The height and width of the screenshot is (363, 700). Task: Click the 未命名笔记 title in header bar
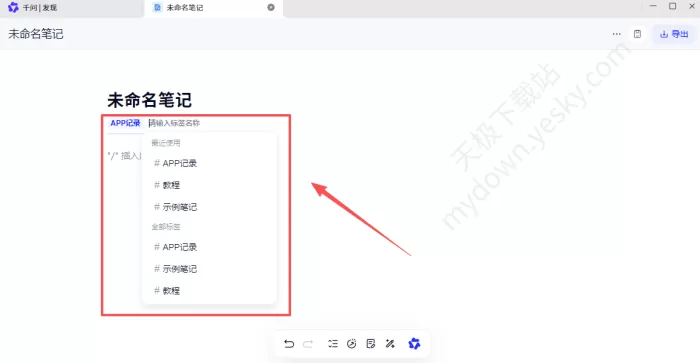(x=36, y=34)
